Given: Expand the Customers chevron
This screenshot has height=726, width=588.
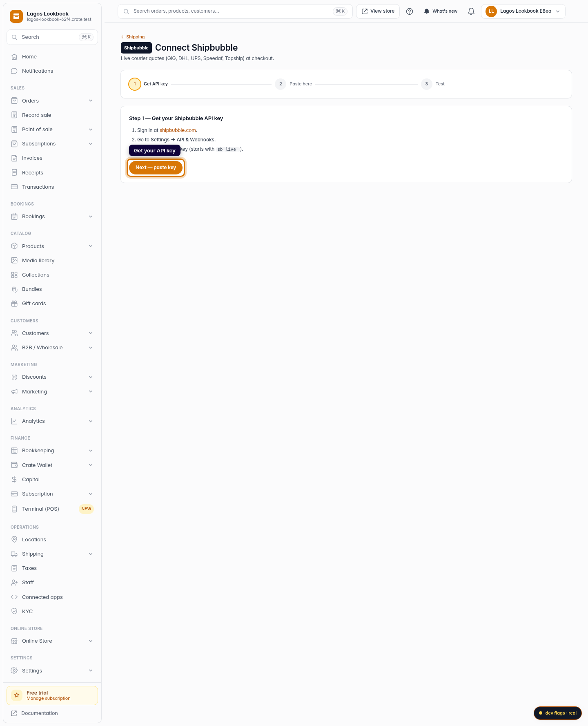Looking at the screenshot, I should pos(91,333).
